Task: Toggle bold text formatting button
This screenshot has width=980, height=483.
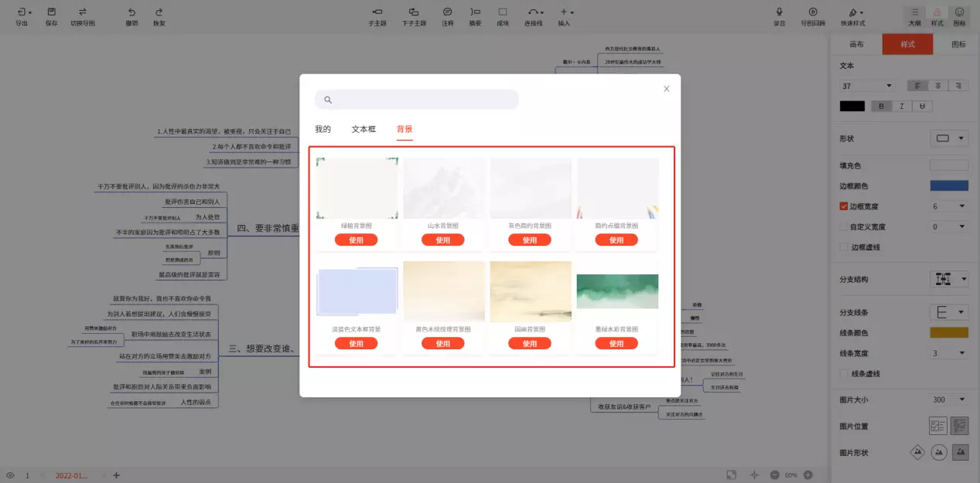Action: (x=881, y=106)
